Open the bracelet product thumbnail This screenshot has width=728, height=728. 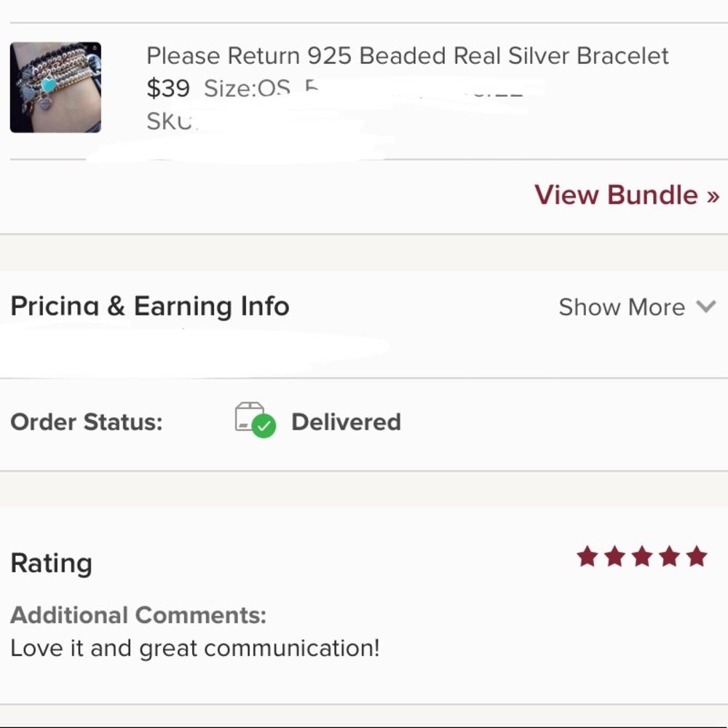pyautogui.click(x=55, y=87)
